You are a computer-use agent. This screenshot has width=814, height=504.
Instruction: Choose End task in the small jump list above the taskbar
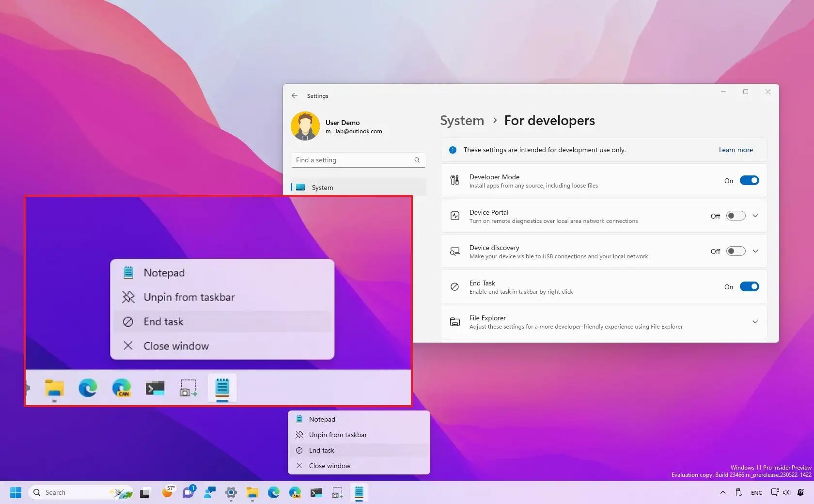click(359, 450)
